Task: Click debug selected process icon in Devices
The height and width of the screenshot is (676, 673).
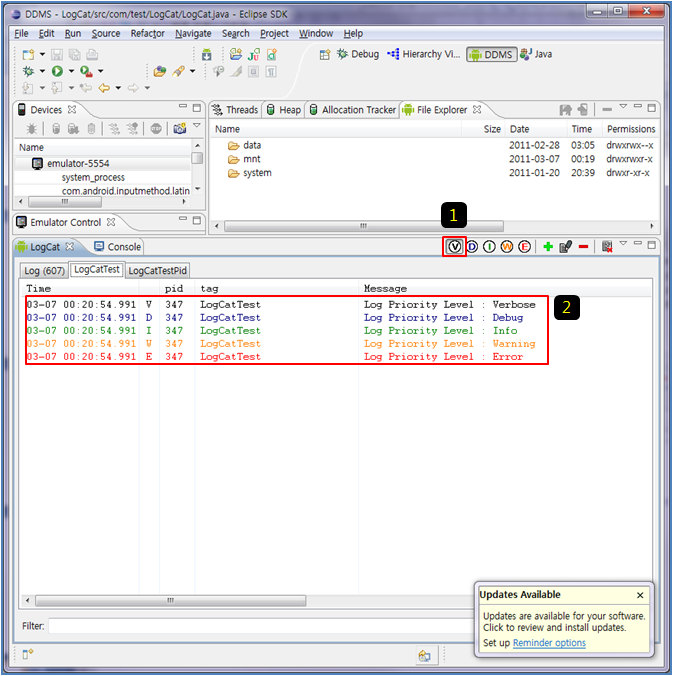Action: click(x=31, y=128)
